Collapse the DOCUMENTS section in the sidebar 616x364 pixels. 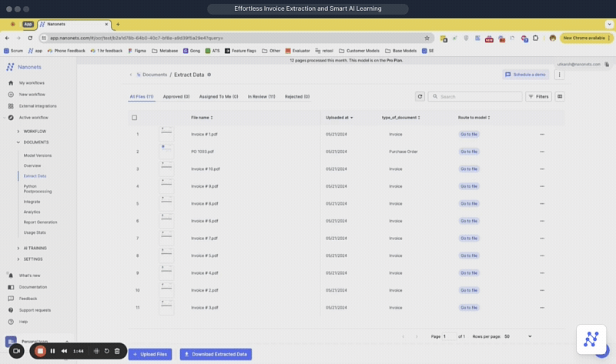pyautogui.click(x=18, y=142)
